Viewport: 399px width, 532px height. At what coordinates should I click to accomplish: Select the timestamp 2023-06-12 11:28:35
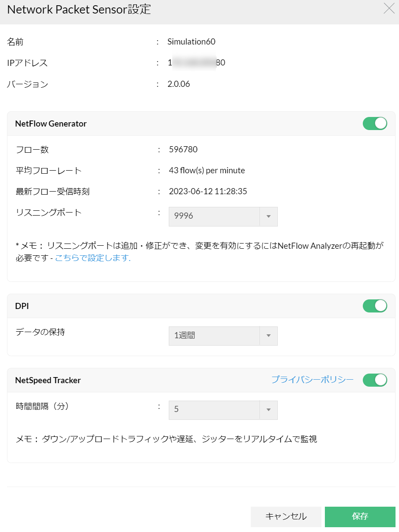(208, 192)
